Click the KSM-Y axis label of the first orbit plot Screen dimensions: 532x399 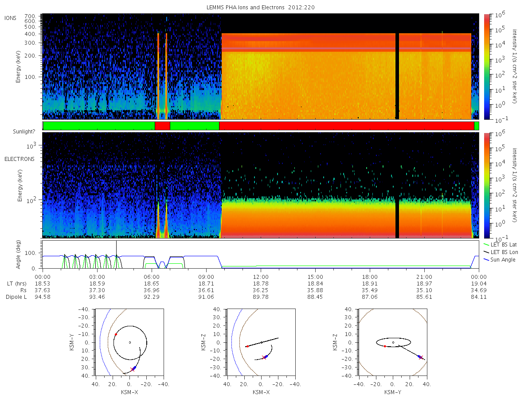tap(72, 343)
